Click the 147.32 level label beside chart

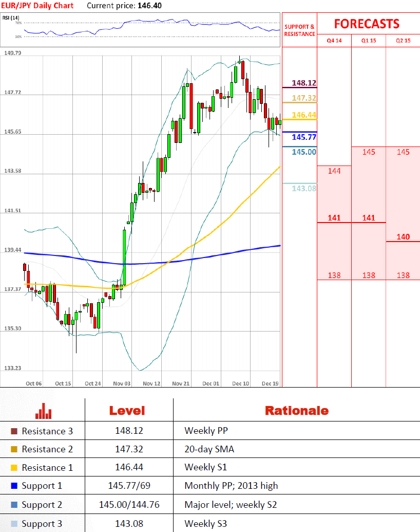point(304,98)
